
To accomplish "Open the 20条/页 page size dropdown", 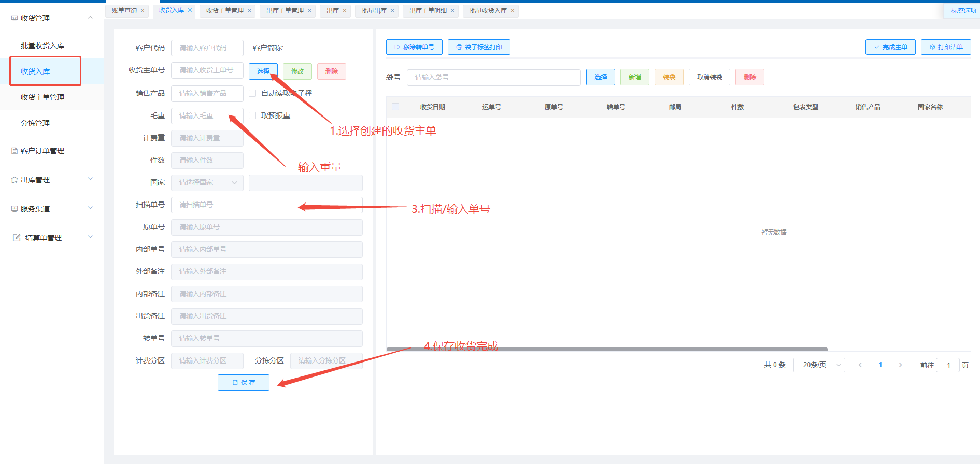I will pyautogui.click(x=819, y=365).
